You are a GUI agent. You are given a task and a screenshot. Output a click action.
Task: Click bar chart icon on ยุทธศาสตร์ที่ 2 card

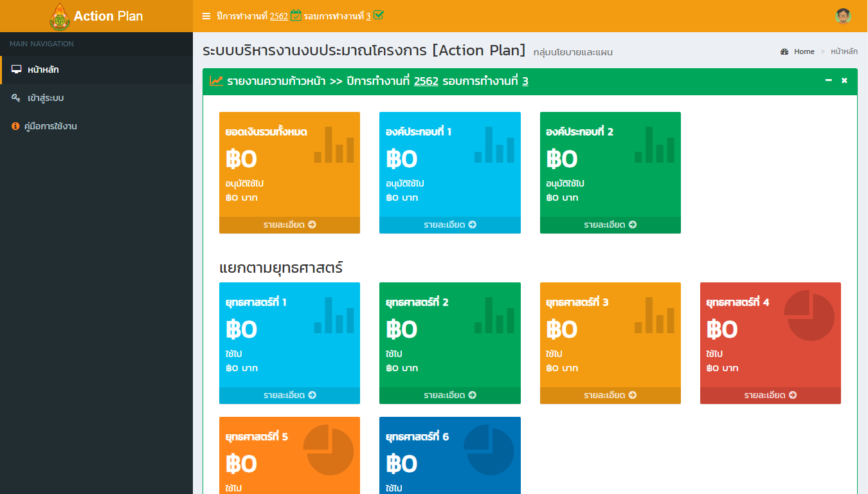pyautogui.click(x=494, y=315)
